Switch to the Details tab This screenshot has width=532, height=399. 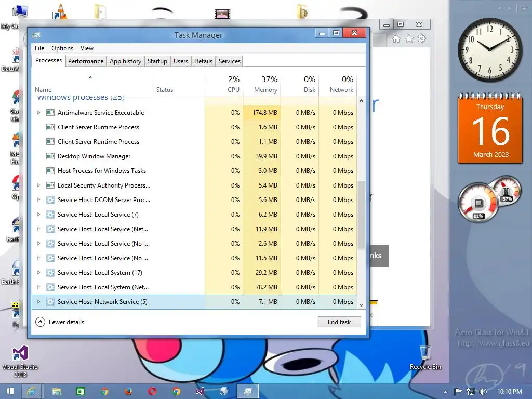pyautogui.click(x=203, y=61)
